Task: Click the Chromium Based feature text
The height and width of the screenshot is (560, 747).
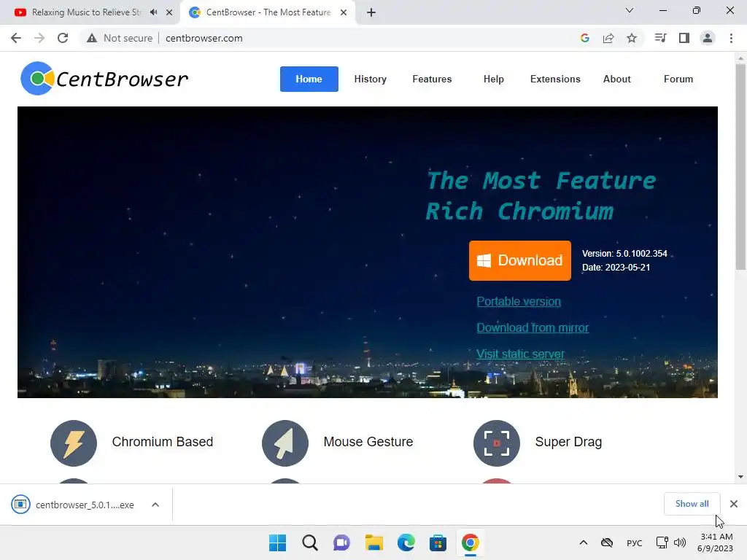Action: pos(163,442)
